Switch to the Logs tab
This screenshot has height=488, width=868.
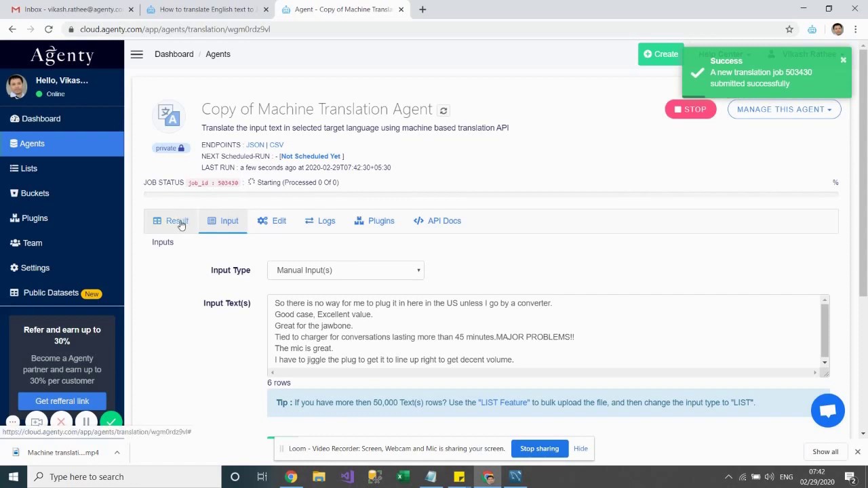320,221
